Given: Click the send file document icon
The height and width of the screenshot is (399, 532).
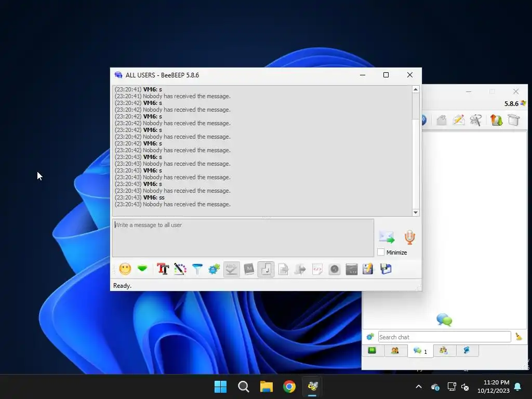Looking at the screenshot, I should click(x=283, y=269).
